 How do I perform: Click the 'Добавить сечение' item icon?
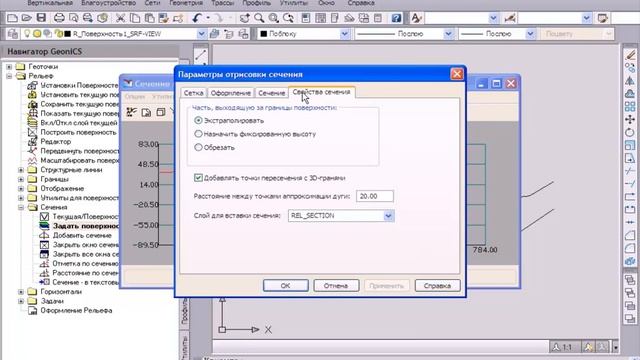click(x=44, y=236)
